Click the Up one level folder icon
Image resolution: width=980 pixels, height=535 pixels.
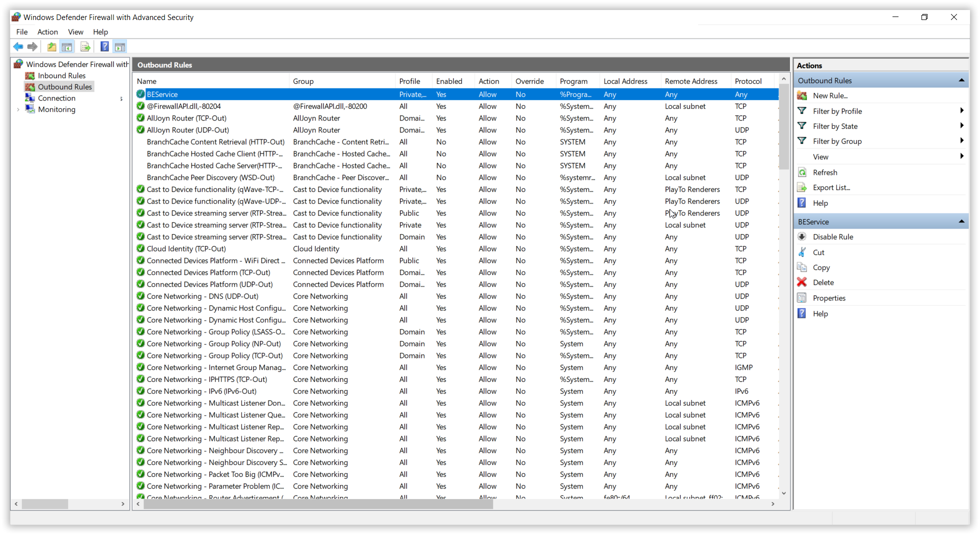[x=51, y=47]
